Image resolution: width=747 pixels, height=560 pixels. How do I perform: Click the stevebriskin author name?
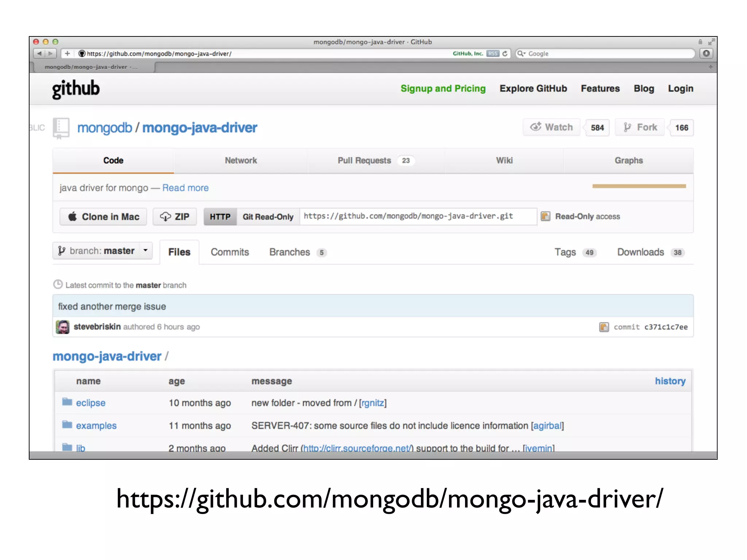97,327
